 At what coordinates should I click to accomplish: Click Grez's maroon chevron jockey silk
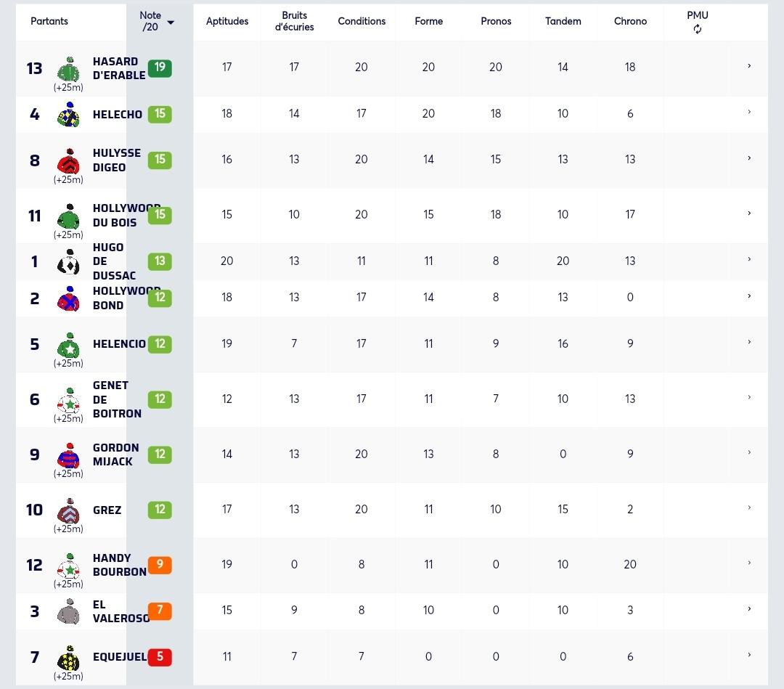click(x=69, y=510)
